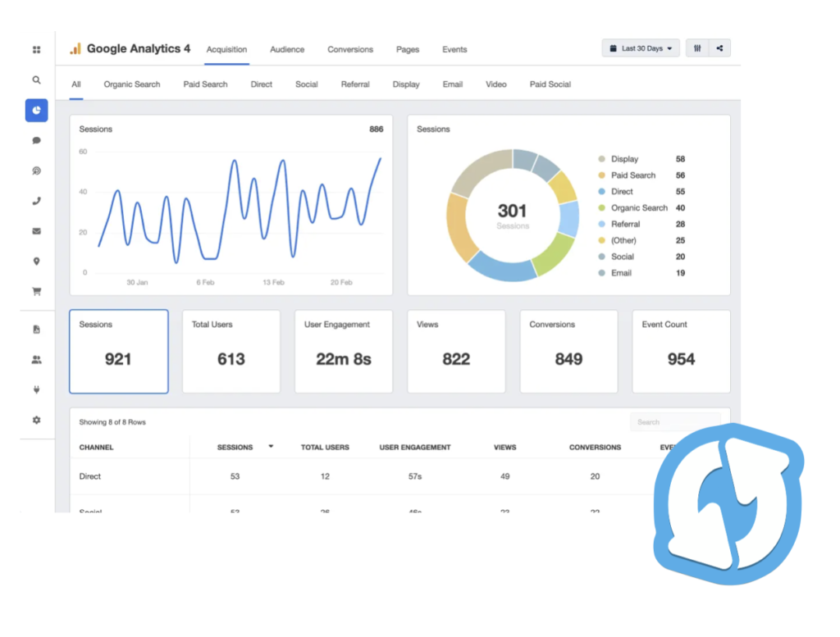The image size is (840, 637).
Task: Click the Organic Search legend color dot
Action: [x=601, y=207]
